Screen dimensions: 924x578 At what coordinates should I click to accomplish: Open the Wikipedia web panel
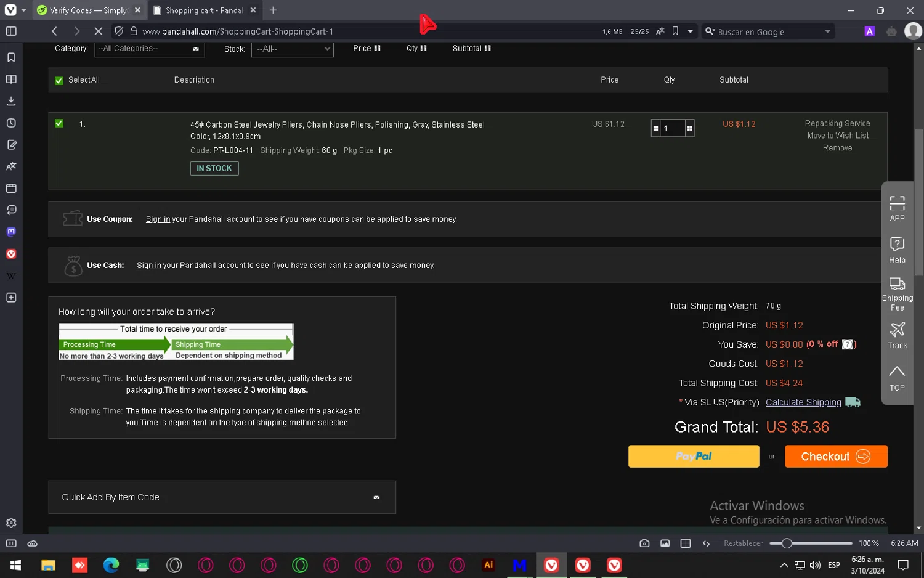tap(11, 275)
